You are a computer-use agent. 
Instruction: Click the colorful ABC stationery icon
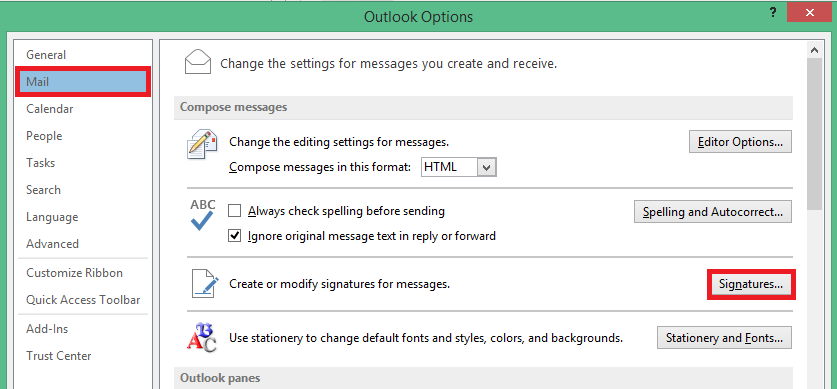201,338
